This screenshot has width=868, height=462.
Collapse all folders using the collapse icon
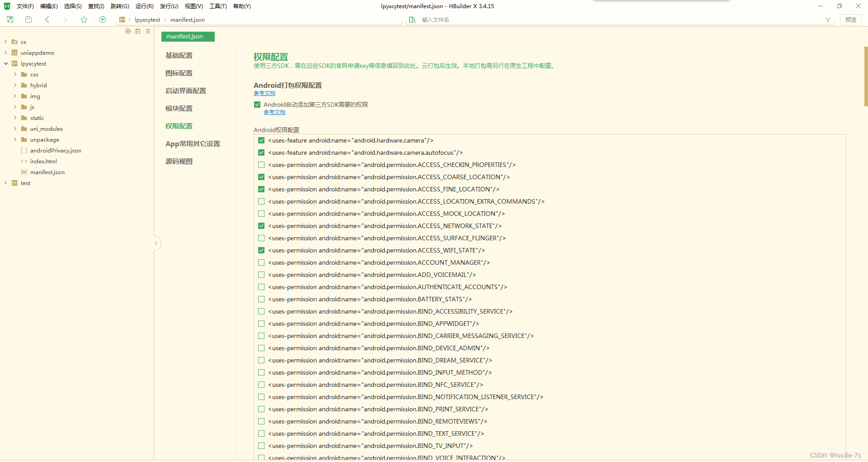(138, 31)
